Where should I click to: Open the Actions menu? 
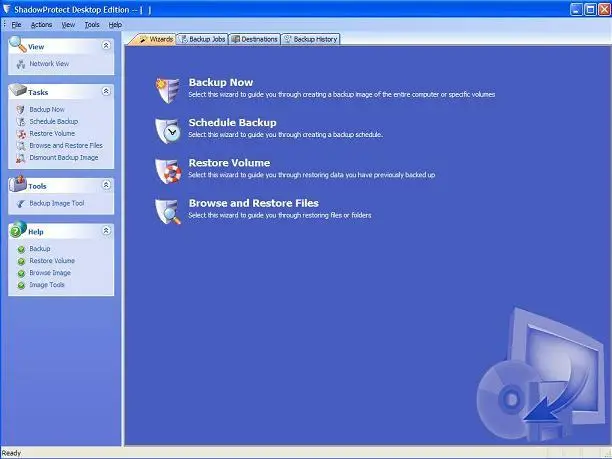(x=41, y=25)
